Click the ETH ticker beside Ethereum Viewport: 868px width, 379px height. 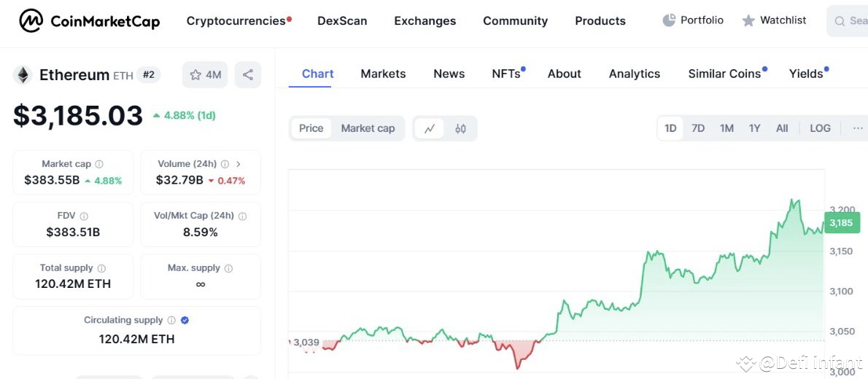click(x=123, y=76)
